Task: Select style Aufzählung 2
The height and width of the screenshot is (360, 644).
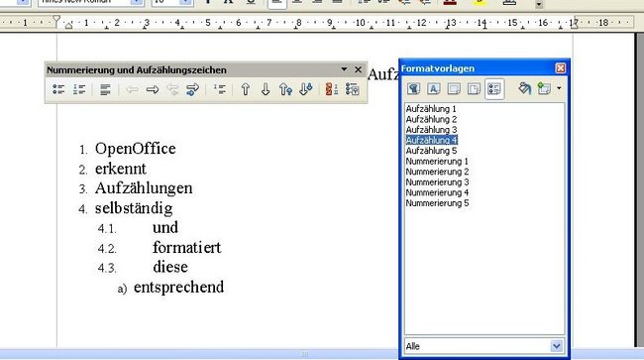Action: pyautogui.click(x=431, y=119)
